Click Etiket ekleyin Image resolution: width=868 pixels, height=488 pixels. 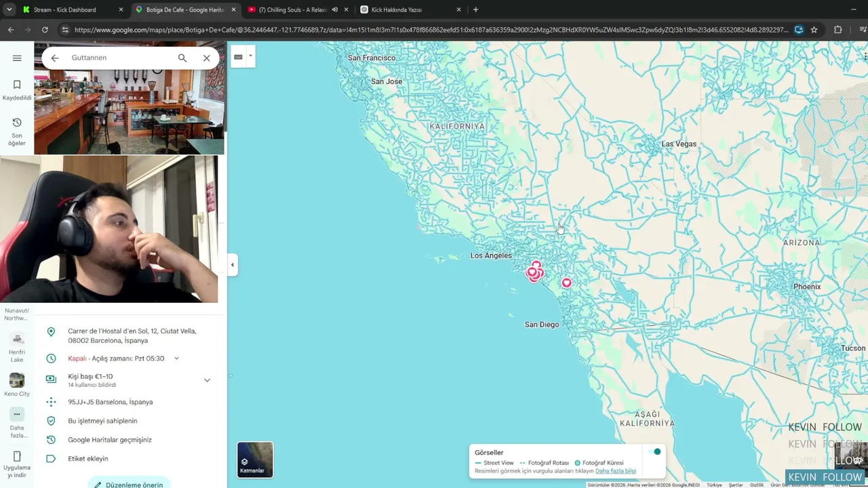88,459
